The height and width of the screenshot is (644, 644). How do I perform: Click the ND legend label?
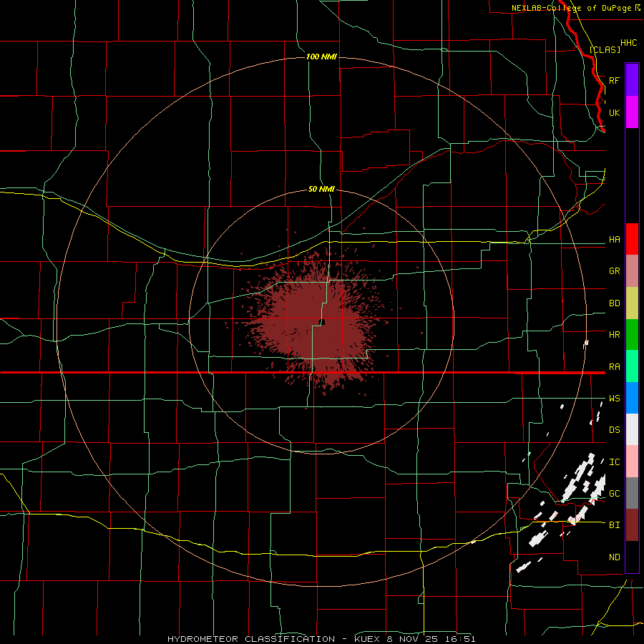coord(614,557)
